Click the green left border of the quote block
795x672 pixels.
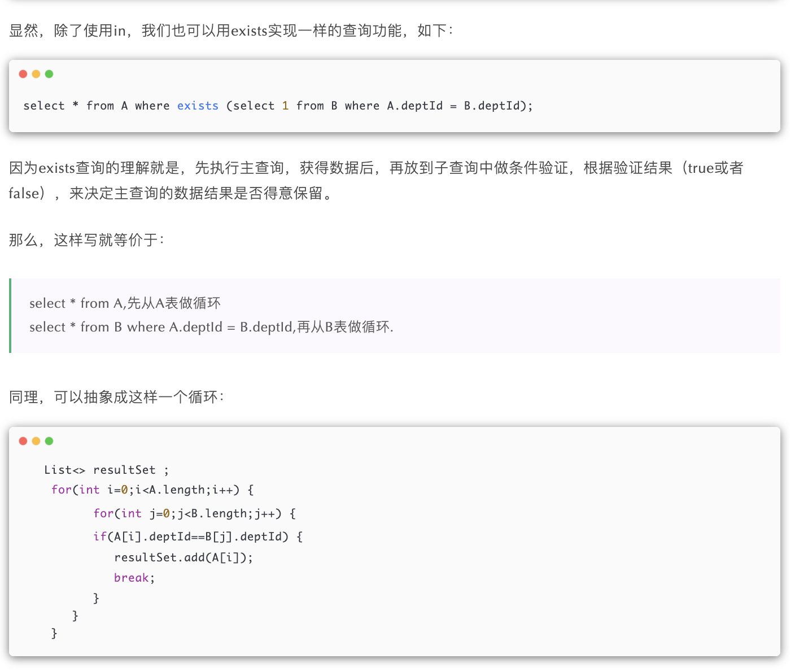[10, 315]
